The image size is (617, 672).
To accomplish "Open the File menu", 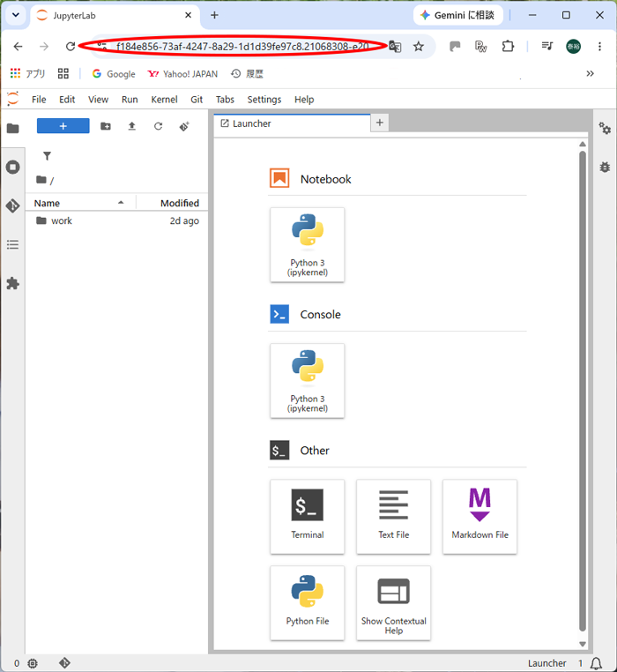I will [39, 100].
